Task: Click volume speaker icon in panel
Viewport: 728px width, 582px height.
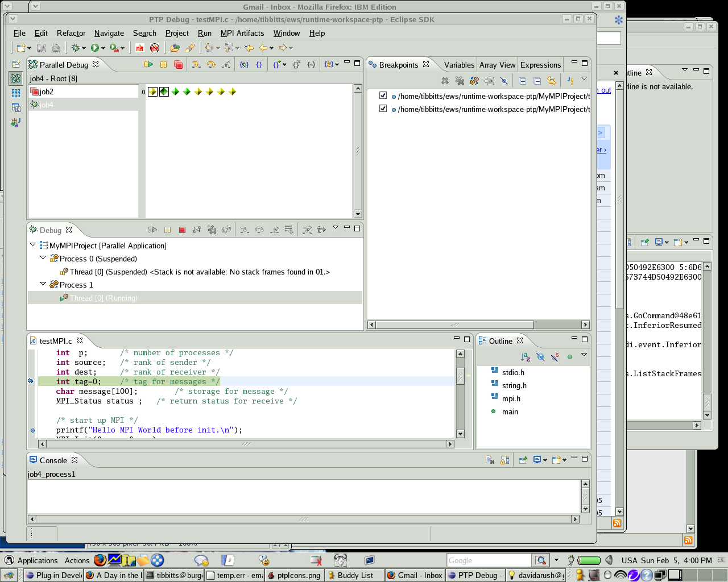Action: point(609,560)
